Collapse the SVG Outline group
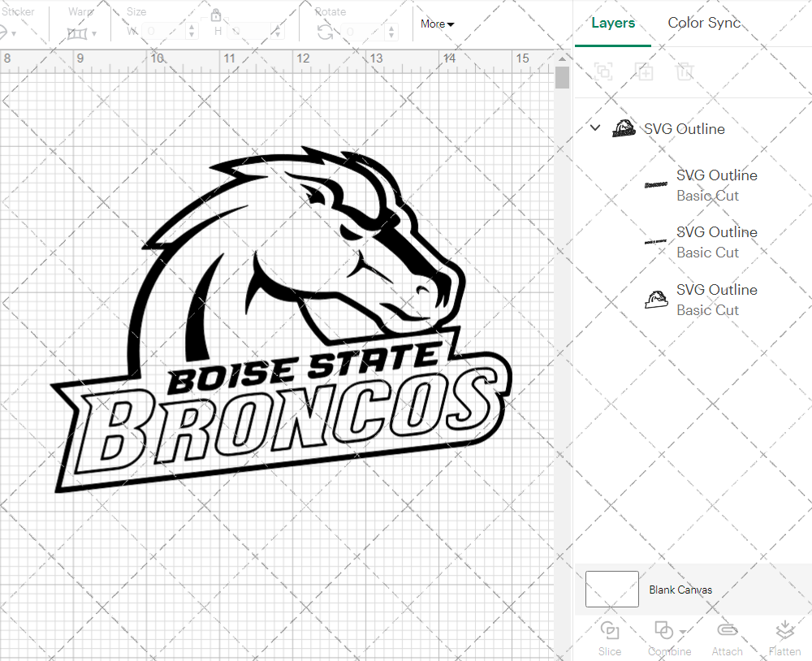Viewport: 812px width, 661px height. (x=594, y=127)
